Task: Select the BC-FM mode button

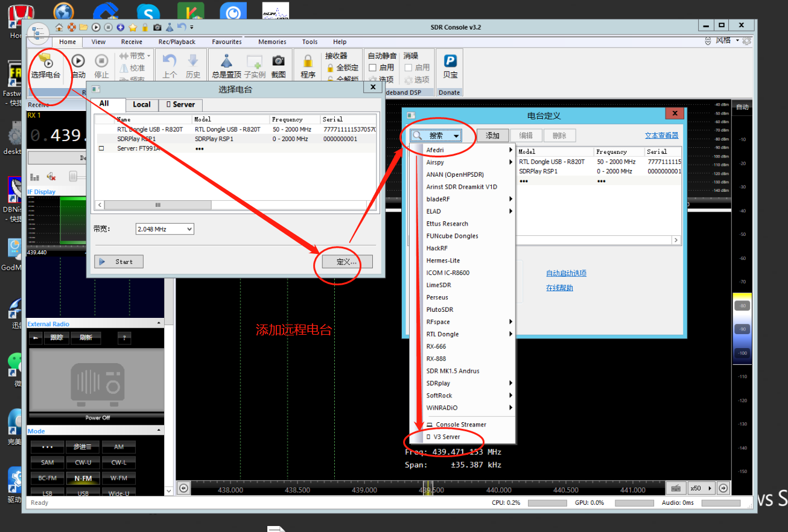Action: pyautogui.click(x=48, y=478)
